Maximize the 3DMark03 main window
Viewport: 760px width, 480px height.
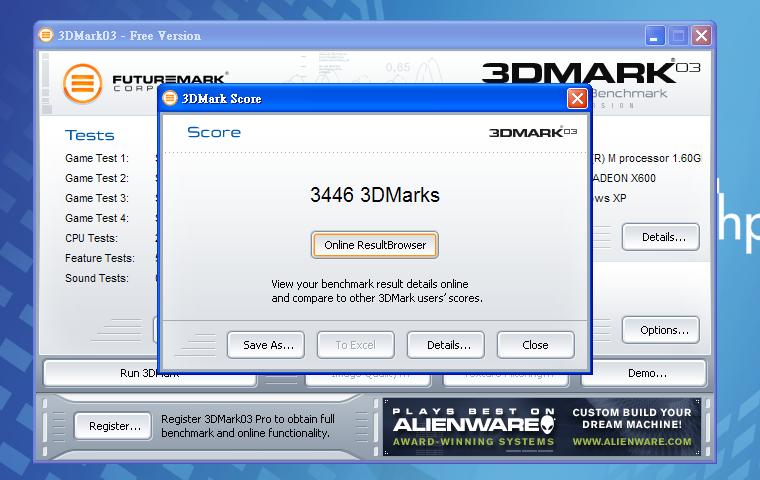point(678,36)
